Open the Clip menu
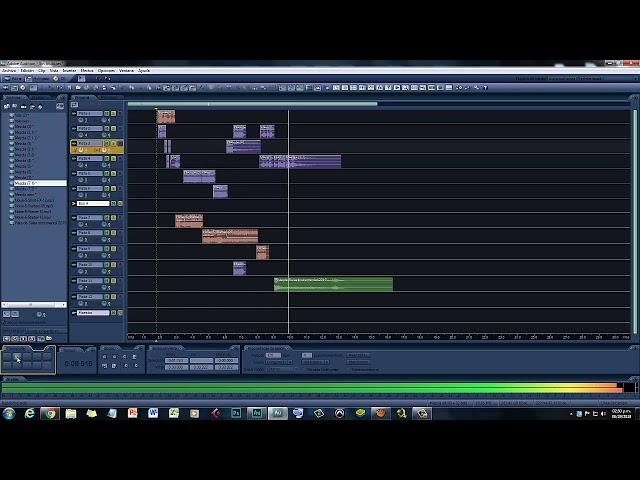 pyautogui.click(x=42, y=71)
